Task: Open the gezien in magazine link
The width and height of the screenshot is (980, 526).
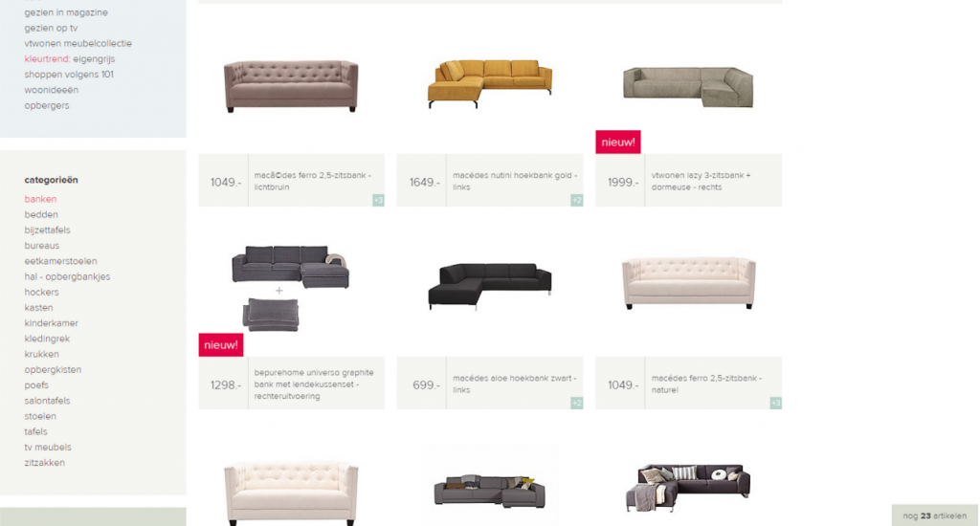Action: (x=66, y=12)
